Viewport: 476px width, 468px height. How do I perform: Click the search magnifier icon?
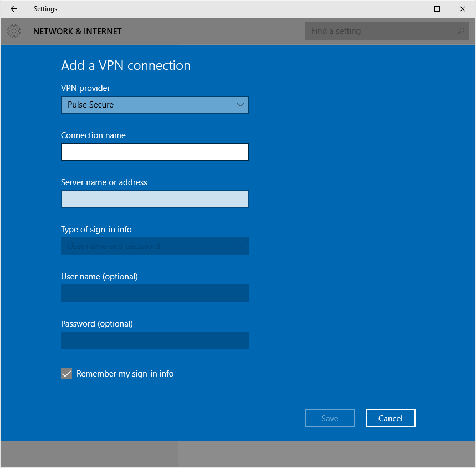(461, 31)
